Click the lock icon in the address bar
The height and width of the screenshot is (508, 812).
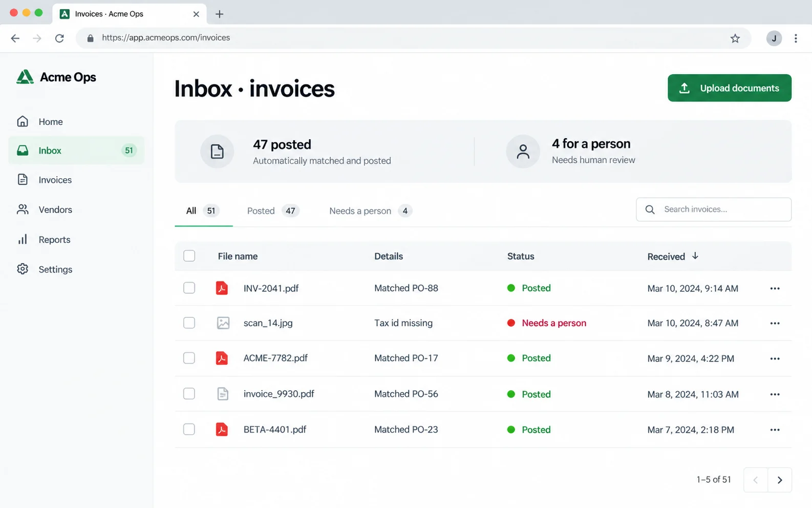click(90, 38)
